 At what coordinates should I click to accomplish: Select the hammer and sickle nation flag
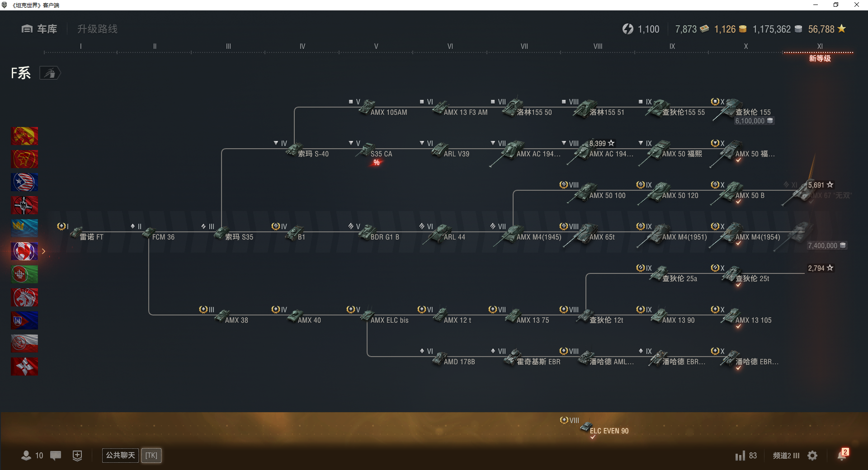24,159
